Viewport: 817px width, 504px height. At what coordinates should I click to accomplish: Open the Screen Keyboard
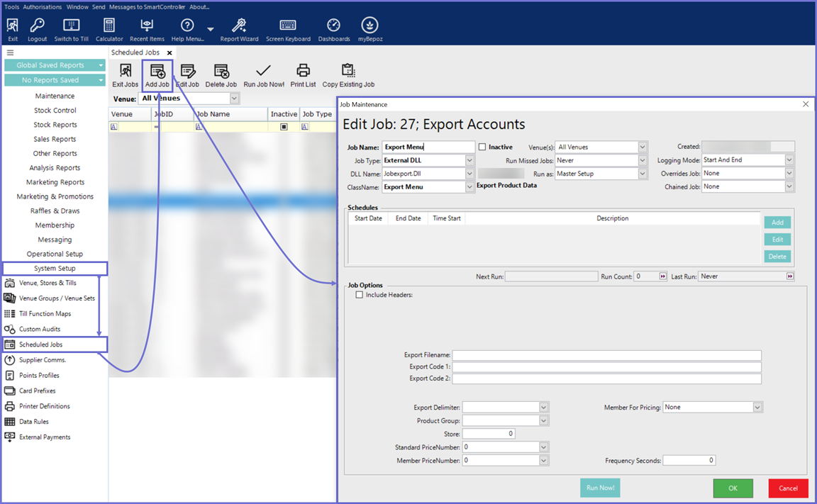(x=288, y=30)
